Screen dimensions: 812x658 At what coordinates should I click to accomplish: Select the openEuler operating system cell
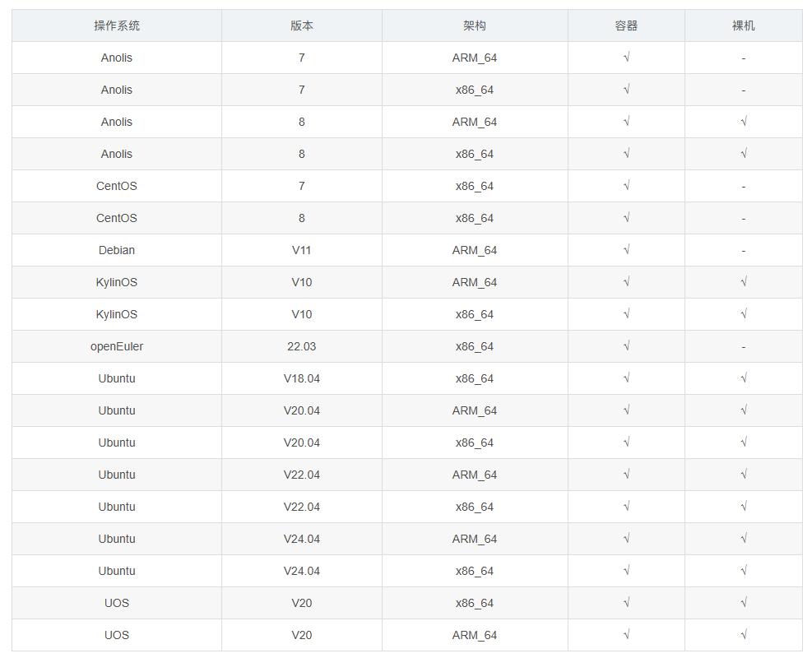[117, 347]
